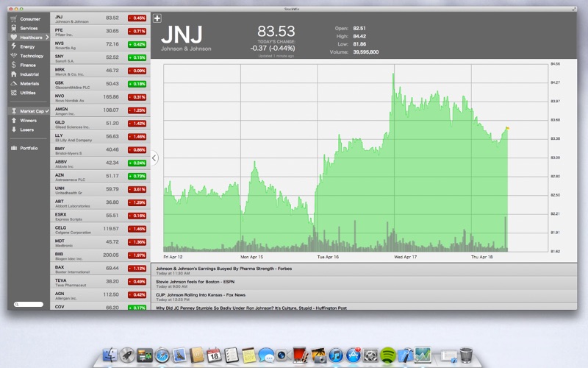Image resolution: width=588 pixels, height=368 pixels.
Task: Select the Utilities sector icon
Action: coord(14,93)
